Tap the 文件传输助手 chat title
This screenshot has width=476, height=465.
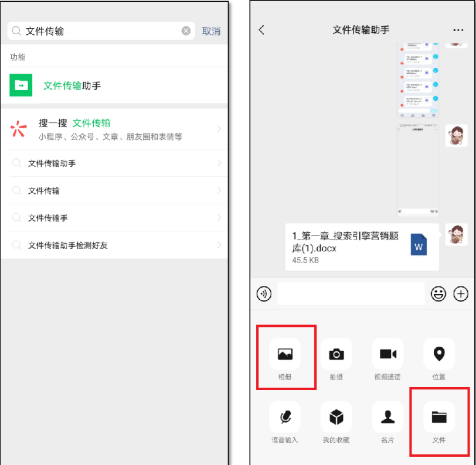[361, 30]
